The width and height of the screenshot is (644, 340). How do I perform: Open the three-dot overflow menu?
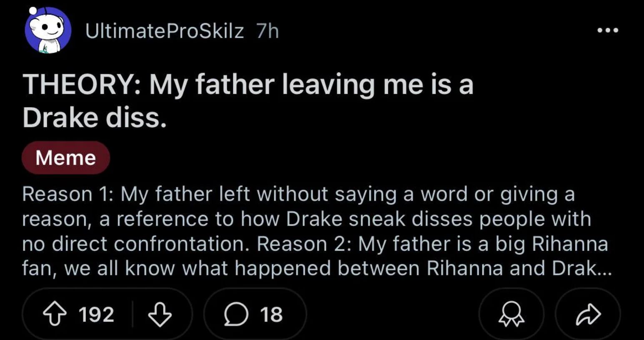tap(607, 30)
